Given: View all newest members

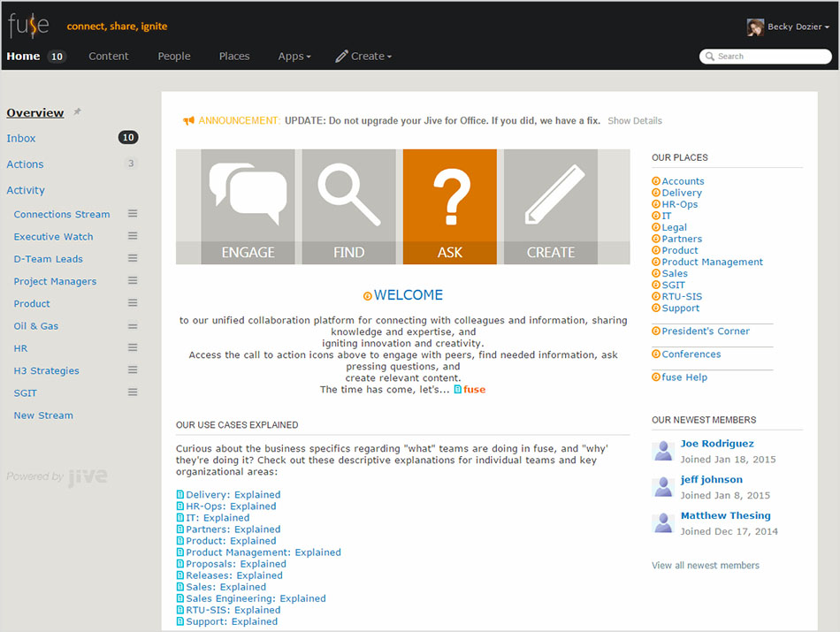Looking at the screenshot, I should tap(705, 565).
